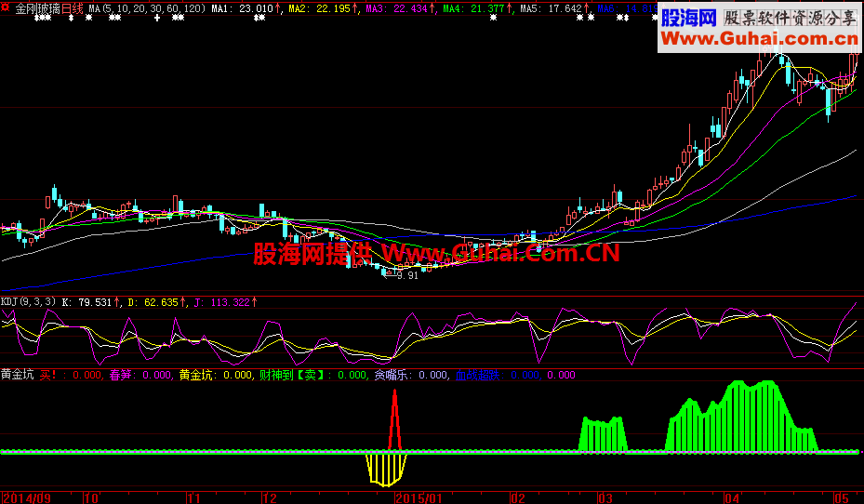Jump to month 12 on the date axis
The image size is (864, 504).
[270, 498]
